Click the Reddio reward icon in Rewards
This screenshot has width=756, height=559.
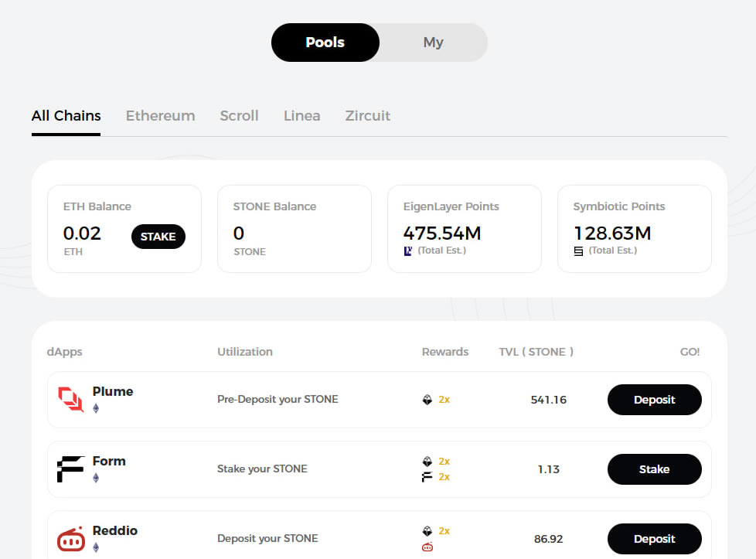(427, 547)
